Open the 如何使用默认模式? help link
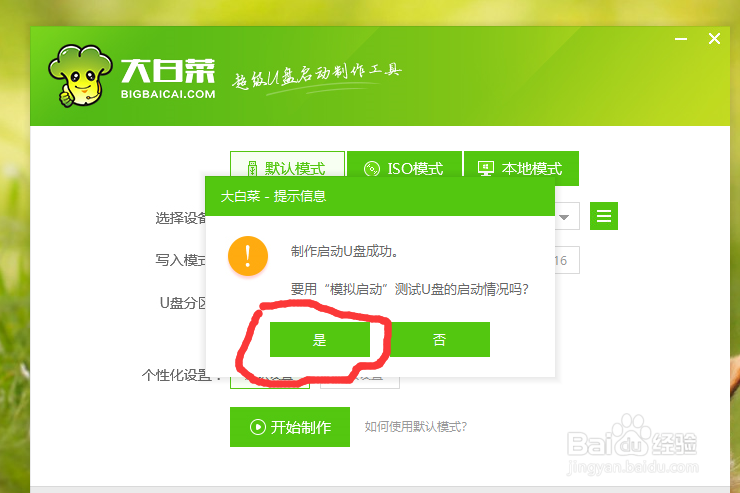Image resolution: width=740 pixels, height=493 pixels. coord(415,427)
